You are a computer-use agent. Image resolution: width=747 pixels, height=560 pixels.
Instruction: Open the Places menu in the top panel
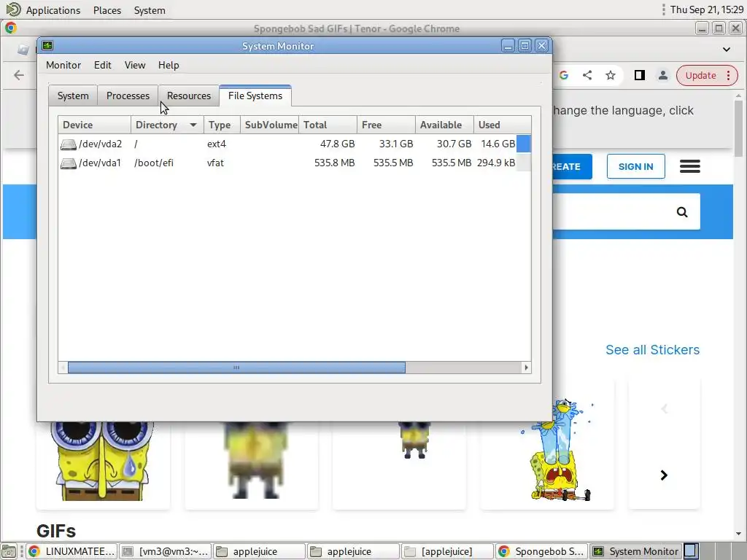point(107,10)
